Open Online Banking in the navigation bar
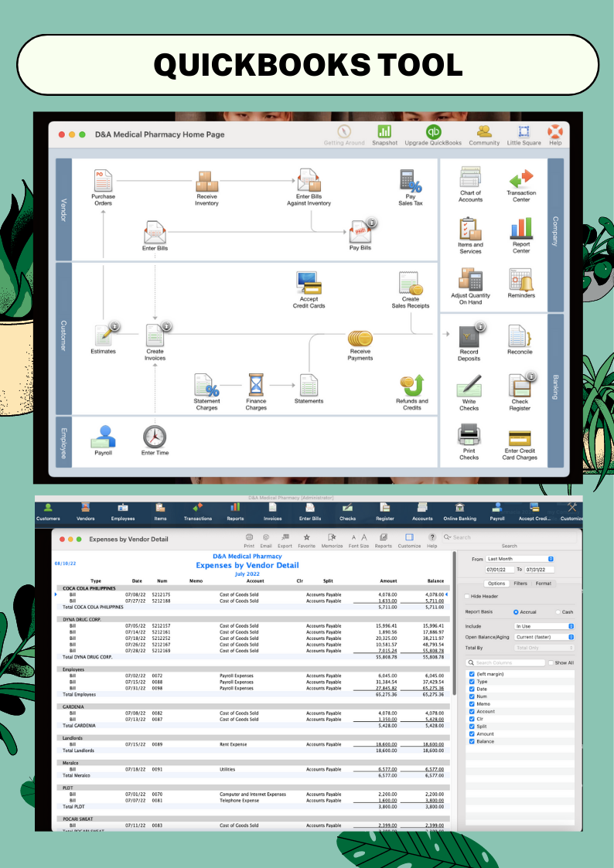The image size is (614, 868). click(459, 512)
